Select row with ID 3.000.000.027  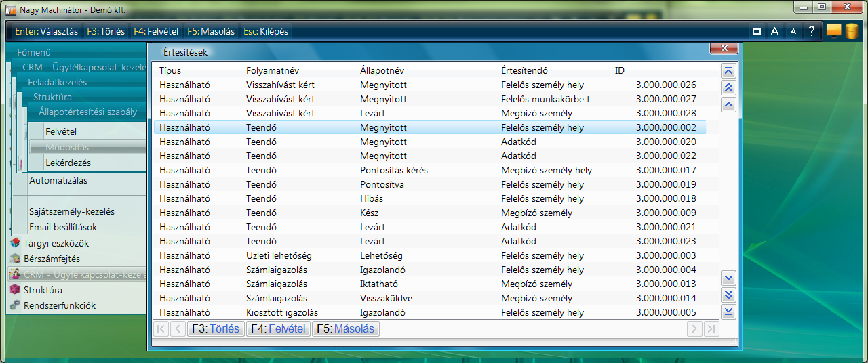430,99
